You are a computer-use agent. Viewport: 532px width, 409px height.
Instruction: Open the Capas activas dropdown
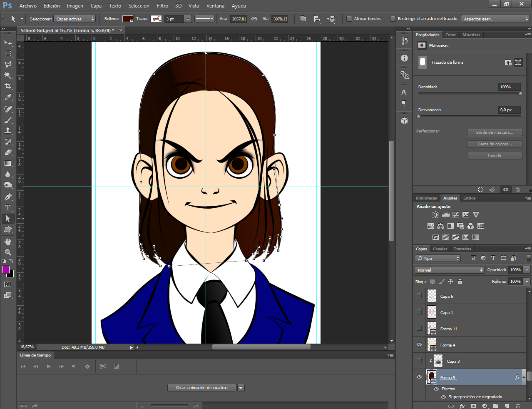point(75,19)
